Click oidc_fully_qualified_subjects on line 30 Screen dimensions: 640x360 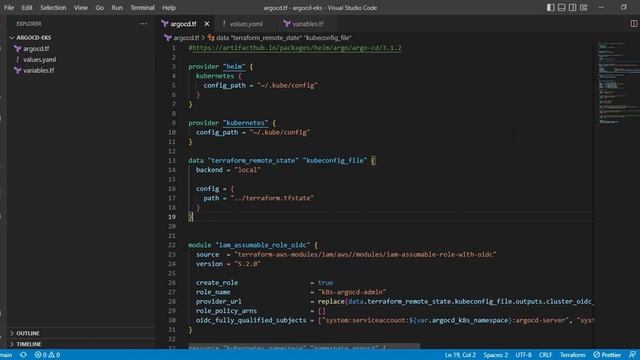point(251,320)
